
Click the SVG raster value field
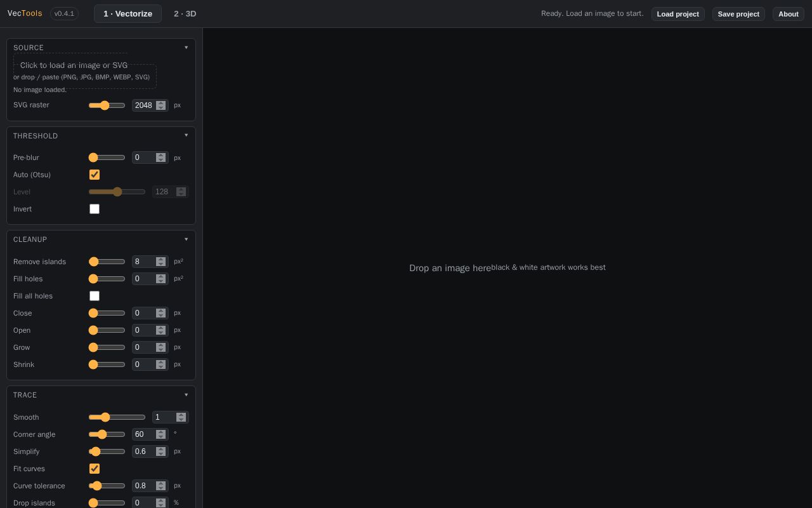150,105
